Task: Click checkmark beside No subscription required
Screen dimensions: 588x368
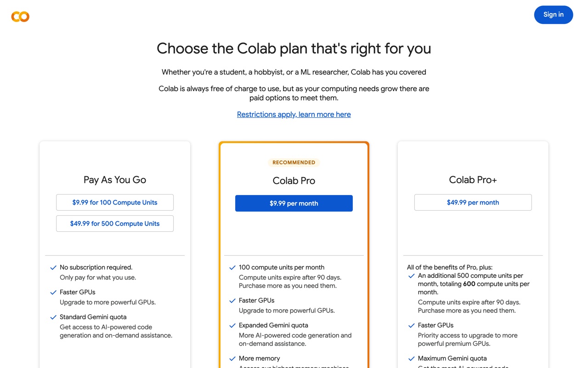Action: point(53,267)
